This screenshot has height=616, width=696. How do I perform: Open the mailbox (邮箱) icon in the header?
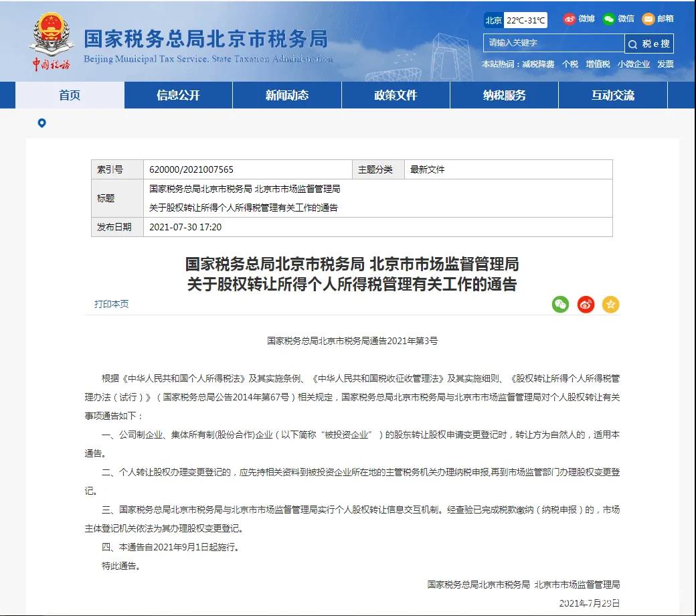648,19
